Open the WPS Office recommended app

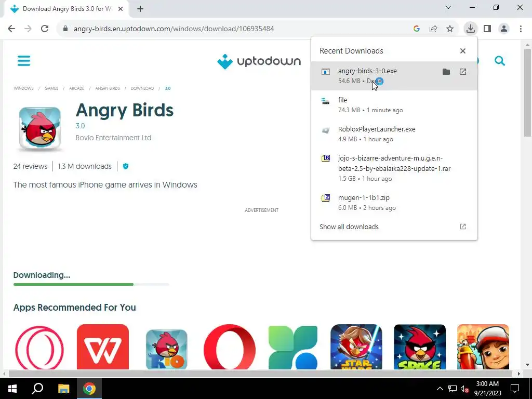pyautogui.click(x=103, y=347)
